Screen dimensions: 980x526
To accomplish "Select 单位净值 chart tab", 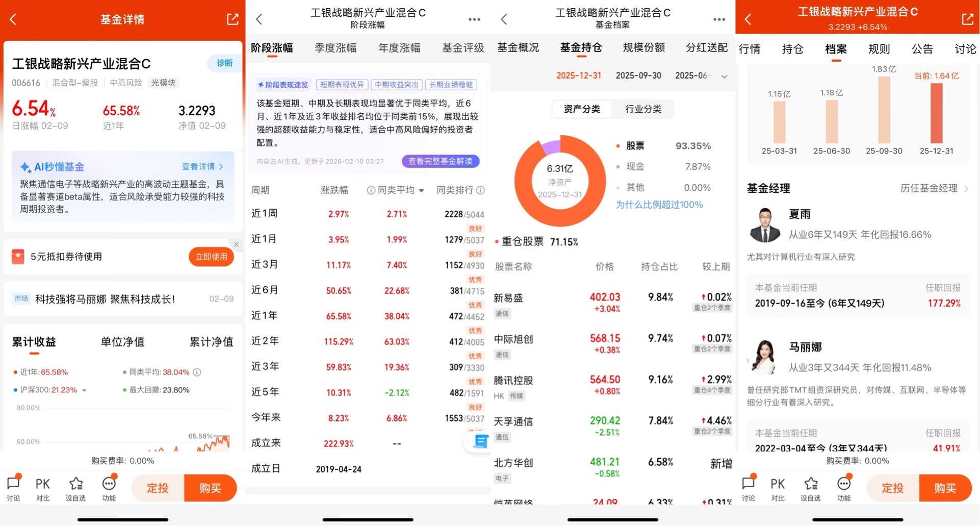I will click(122, 342).
